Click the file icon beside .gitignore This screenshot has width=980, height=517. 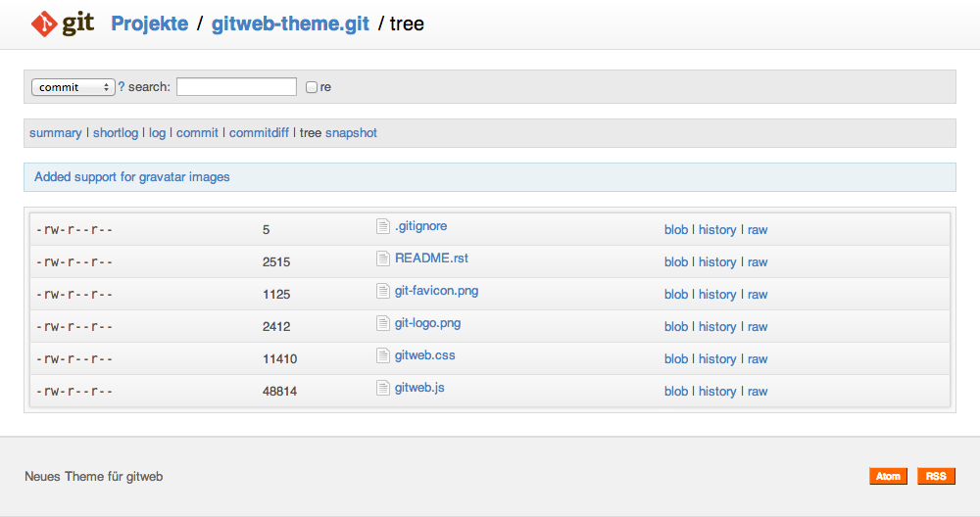[383, 226]
